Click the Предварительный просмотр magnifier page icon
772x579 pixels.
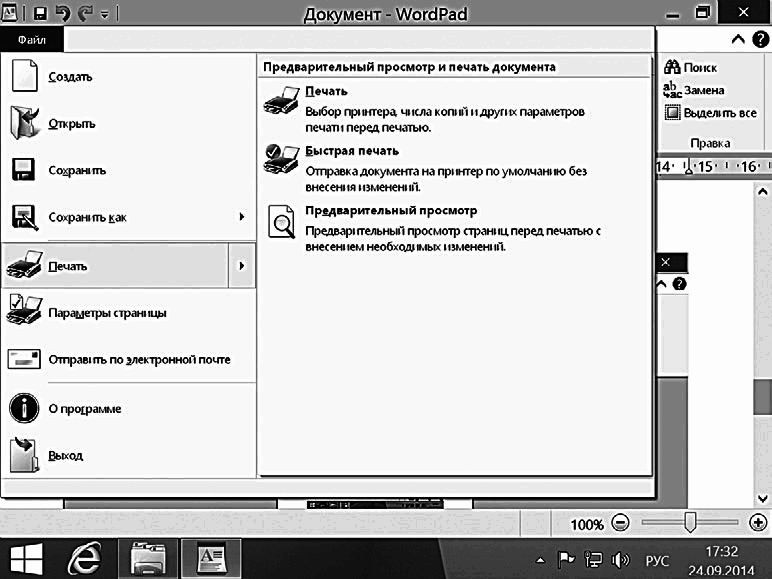282,222
